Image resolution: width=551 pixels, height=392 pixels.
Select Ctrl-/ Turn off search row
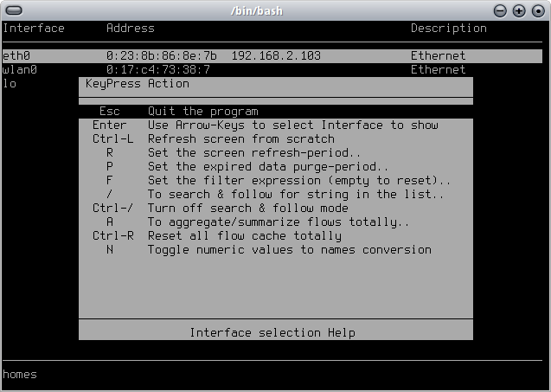276,209
